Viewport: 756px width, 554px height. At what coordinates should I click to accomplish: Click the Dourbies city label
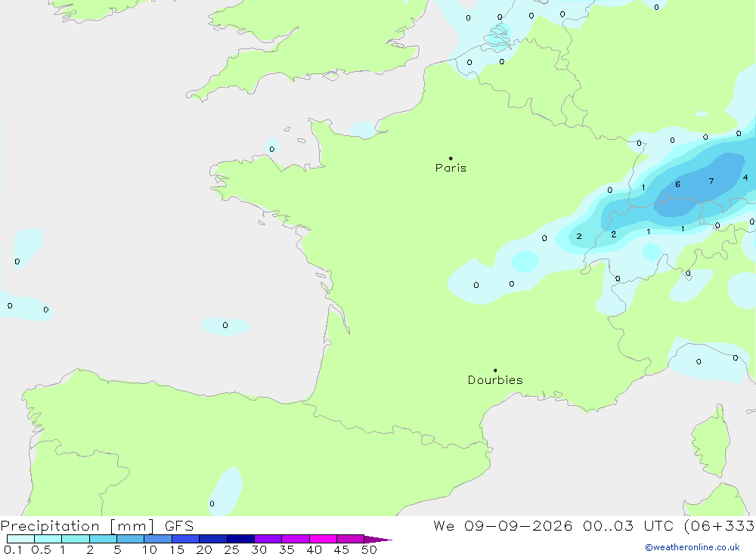495,380
